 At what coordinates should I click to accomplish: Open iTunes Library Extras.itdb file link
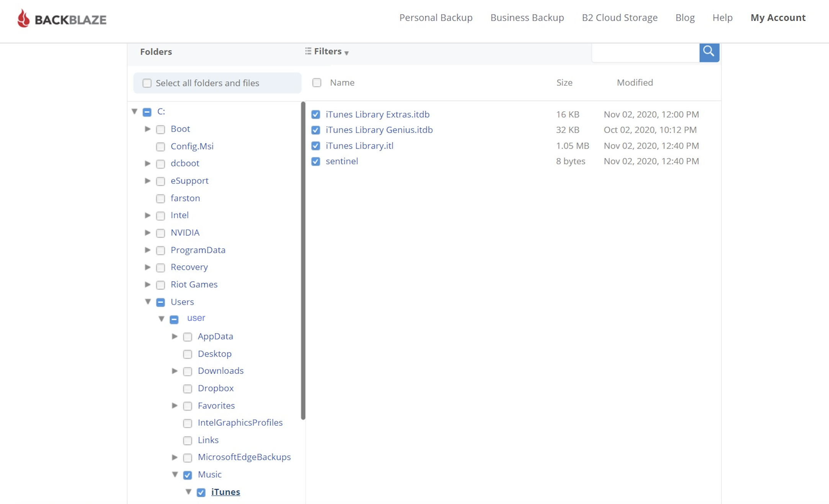click(x=377, y=114)
